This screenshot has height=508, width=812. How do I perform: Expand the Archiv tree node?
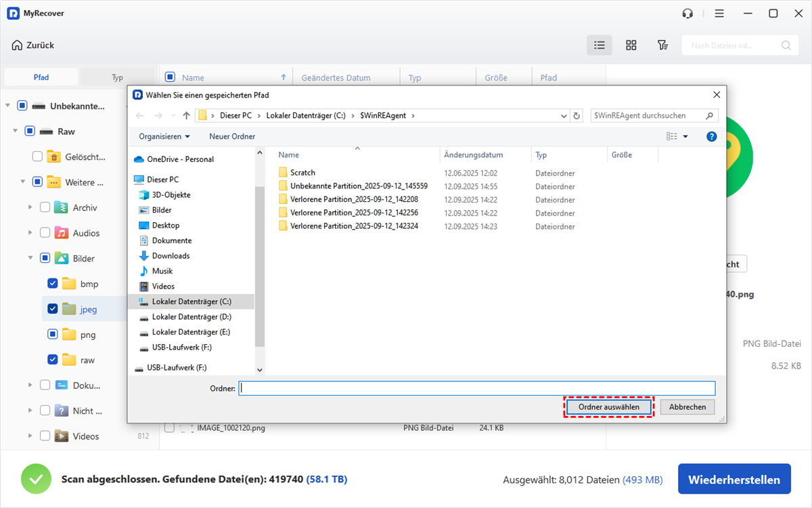click(x=30, y=208)
